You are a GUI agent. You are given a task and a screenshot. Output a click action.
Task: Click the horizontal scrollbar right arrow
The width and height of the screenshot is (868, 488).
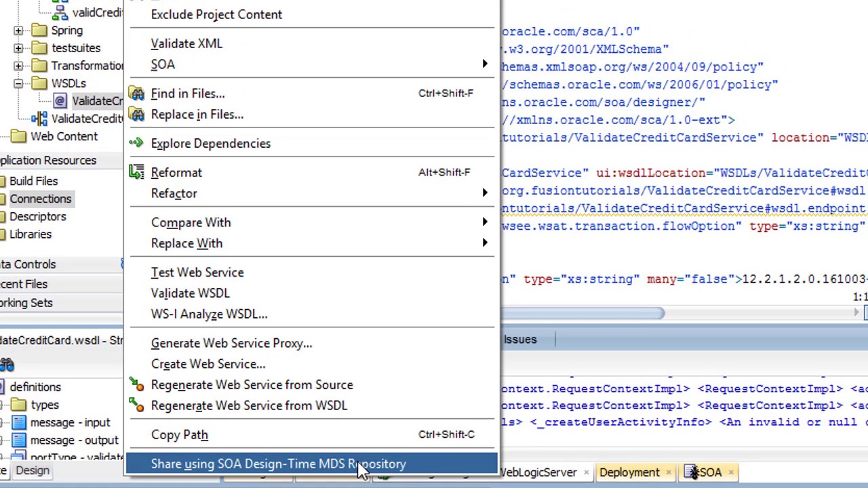[857, 313]
